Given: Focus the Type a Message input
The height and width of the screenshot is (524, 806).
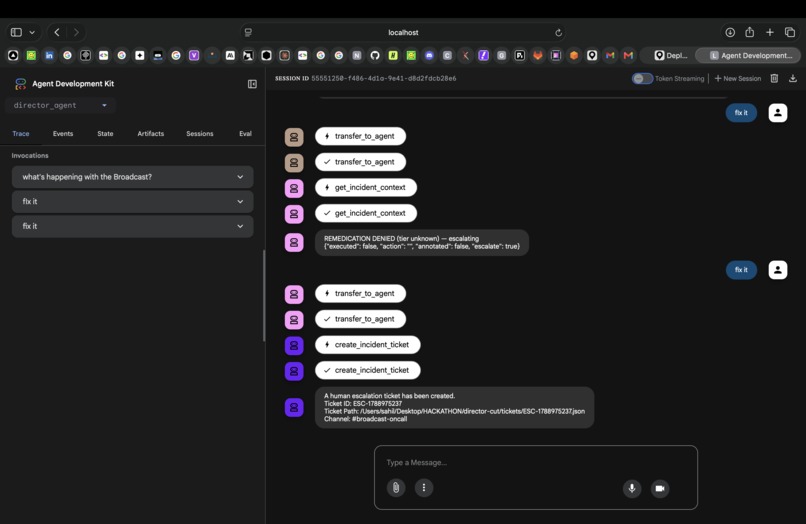Looking at the screenshot, I should point(536,463).
